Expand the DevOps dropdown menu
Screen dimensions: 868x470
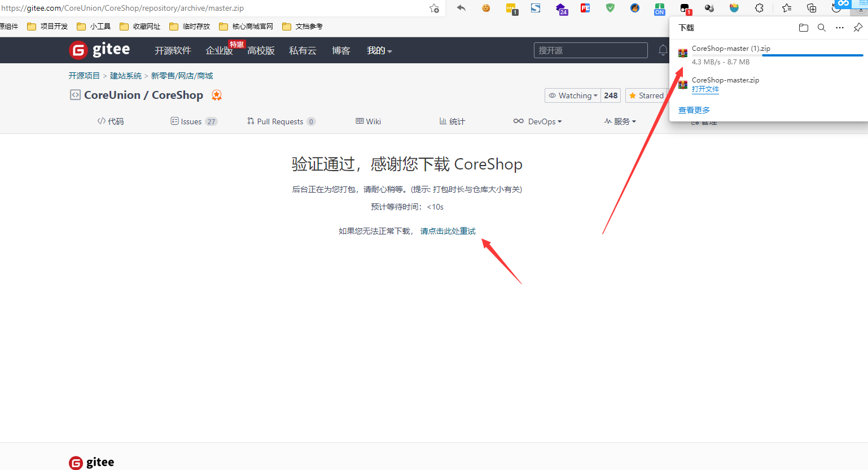click(x=537, y=121)
